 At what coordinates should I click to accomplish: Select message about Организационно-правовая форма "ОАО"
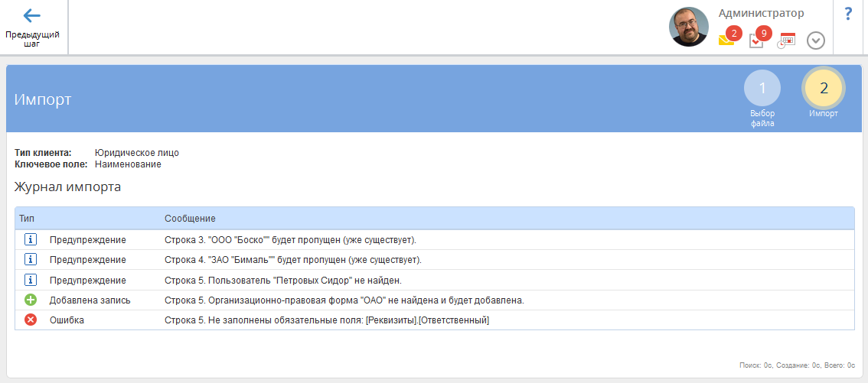coord(344,300)
